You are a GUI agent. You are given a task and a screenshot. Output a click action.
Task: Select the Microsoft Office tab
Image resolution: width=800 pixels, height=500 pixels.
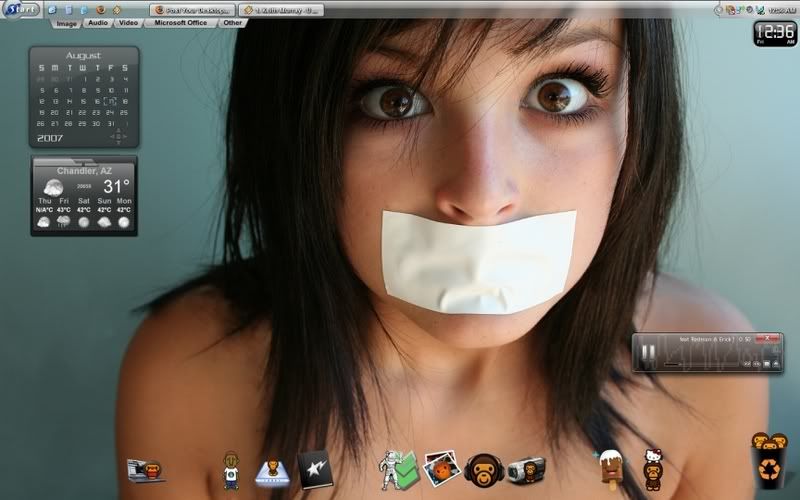tap(181, 23)
